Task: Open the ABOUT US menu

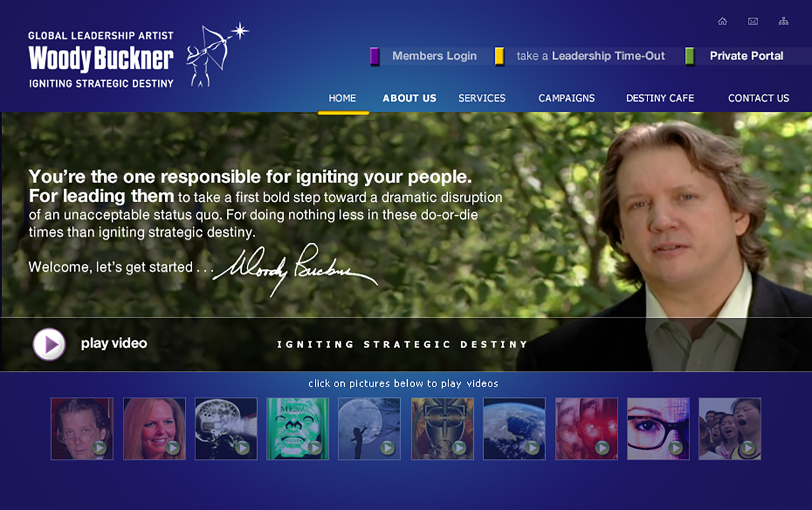Action: (x=409, y=99)
